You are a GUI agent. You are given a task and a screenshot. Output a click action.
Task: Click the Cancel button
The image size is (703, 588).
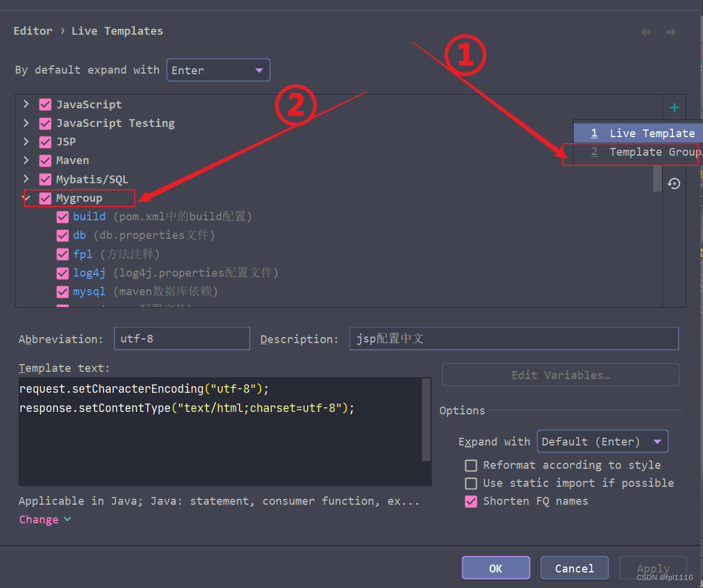pos(574,568)
